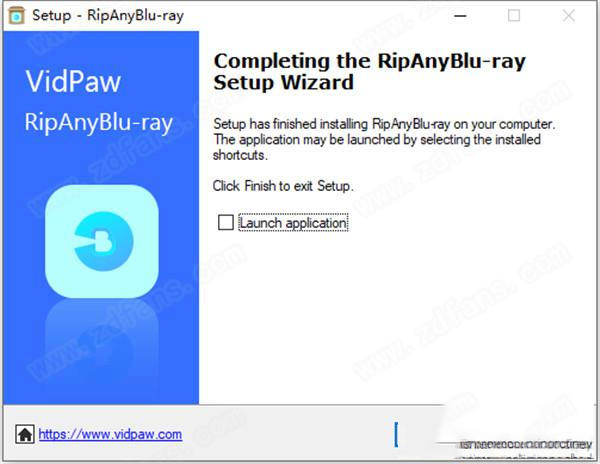
Task: Click the home icon beside the website link
Action: 22,434
